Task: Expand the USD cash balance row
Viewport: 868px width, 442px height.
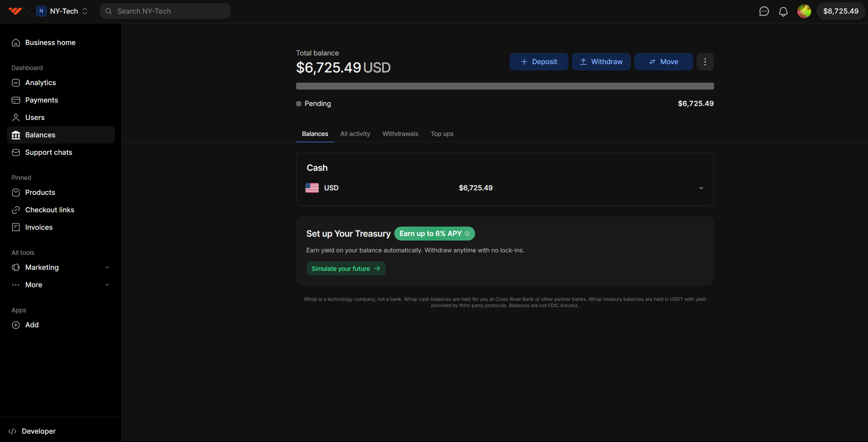Action: [701, 188]
